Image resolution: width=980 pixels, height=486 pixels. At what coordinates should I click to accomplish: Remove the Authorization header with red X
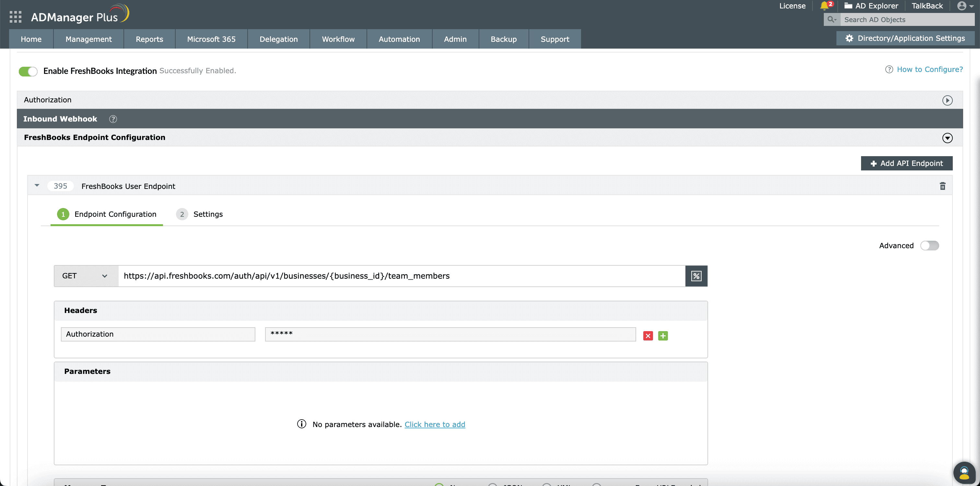(x=648, y=336)
